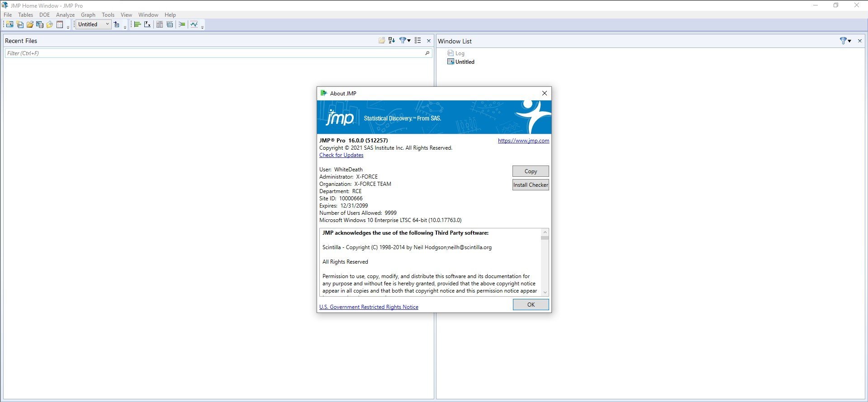This screenshot has height=402, width=868.
Task: Click the Database query toolbar icon
Action: pos(40,24)
